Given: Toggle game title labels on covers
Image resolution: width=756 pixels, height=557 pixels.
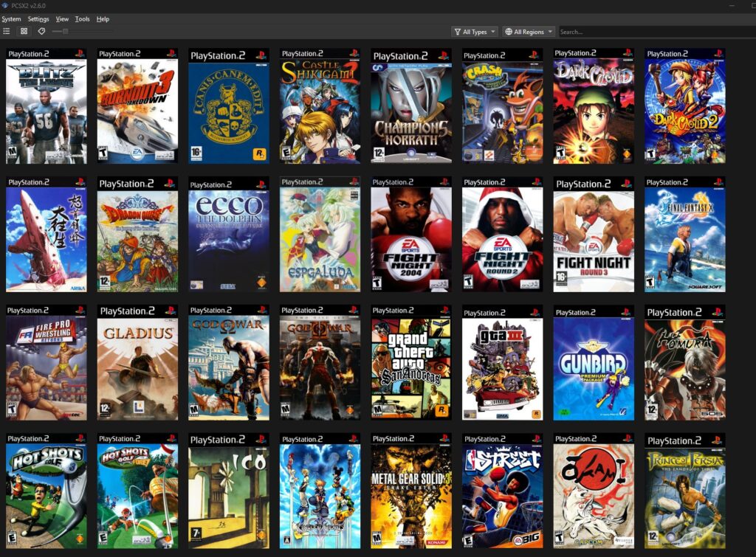Looking at the screenshot, I should coord(41,32).
